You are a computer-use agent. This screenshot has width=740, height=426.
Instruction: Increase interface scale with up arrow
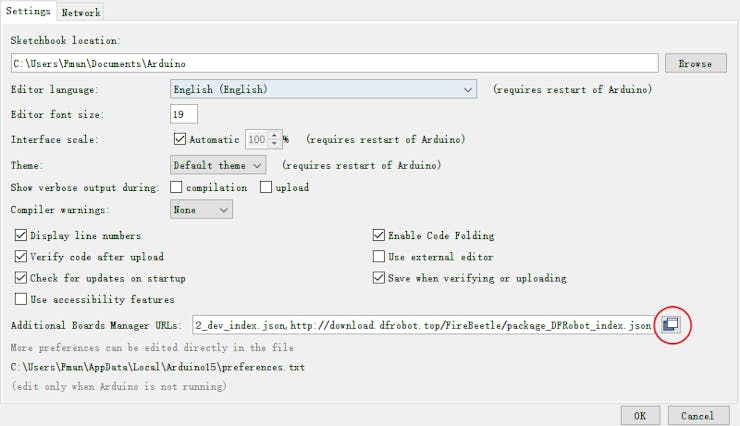[x=274, y=135]
